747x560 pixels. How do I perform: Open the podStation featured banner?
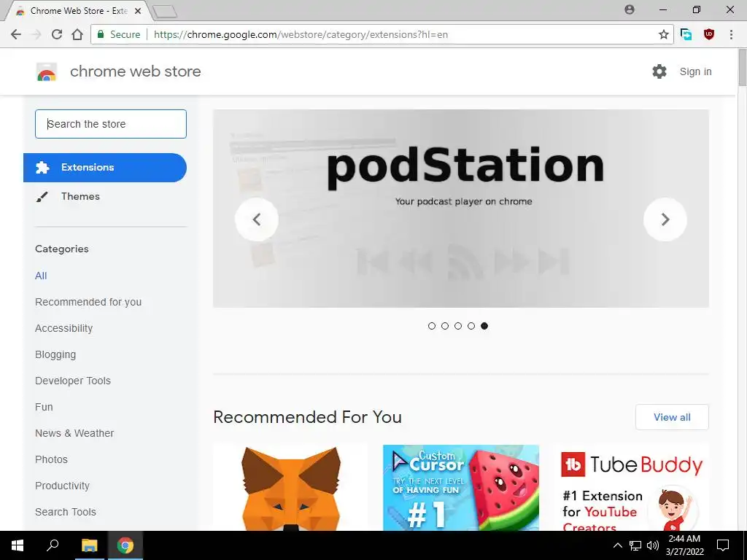461,208
